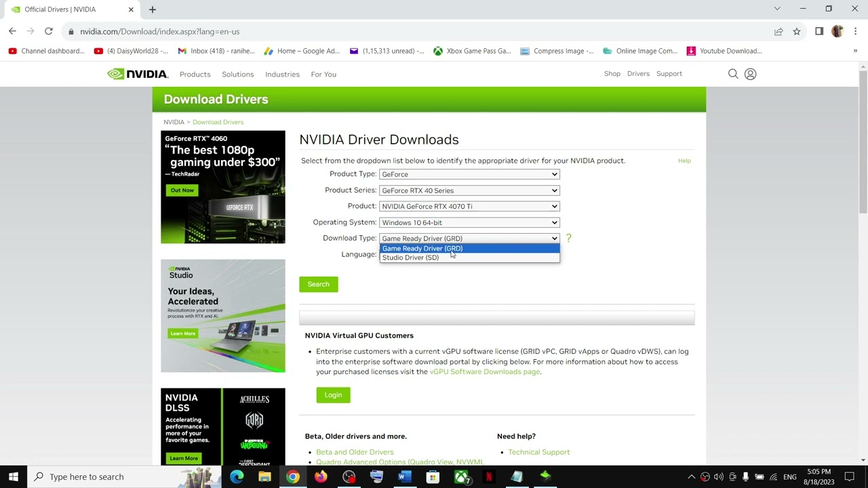868x488 pixels.
Task: Click Out Now on the RTX 4060 ad
Action: [x=182, y=190]
